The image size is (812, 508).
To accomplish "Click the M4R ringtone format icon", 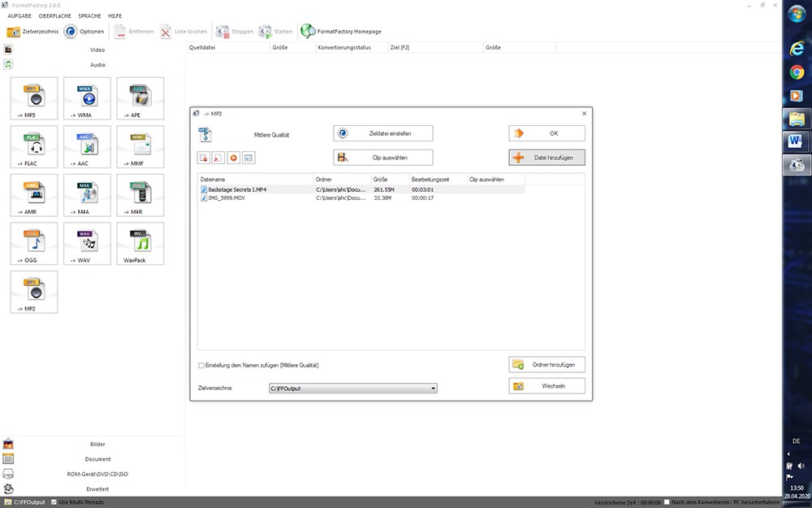I will (x=140, y=195).
